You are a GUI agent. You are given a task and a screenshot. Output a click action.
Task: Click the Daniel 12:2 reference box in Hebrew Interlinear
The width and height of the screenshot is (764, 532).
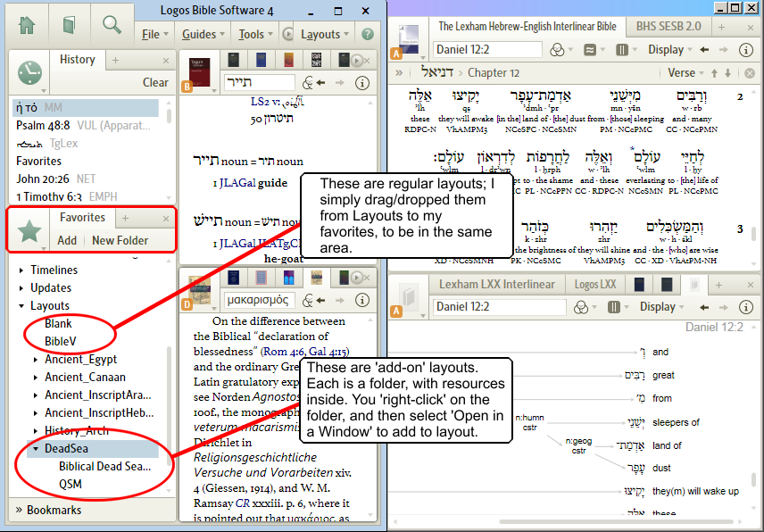pos(487,50)
